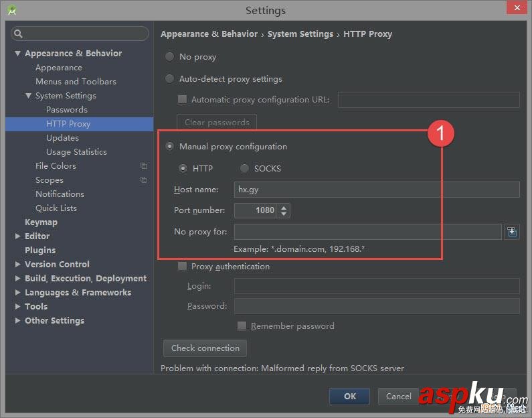Open the Passwords settings page
The height and width of the screenshot is (418, 532).
click(x=67, y=110)
